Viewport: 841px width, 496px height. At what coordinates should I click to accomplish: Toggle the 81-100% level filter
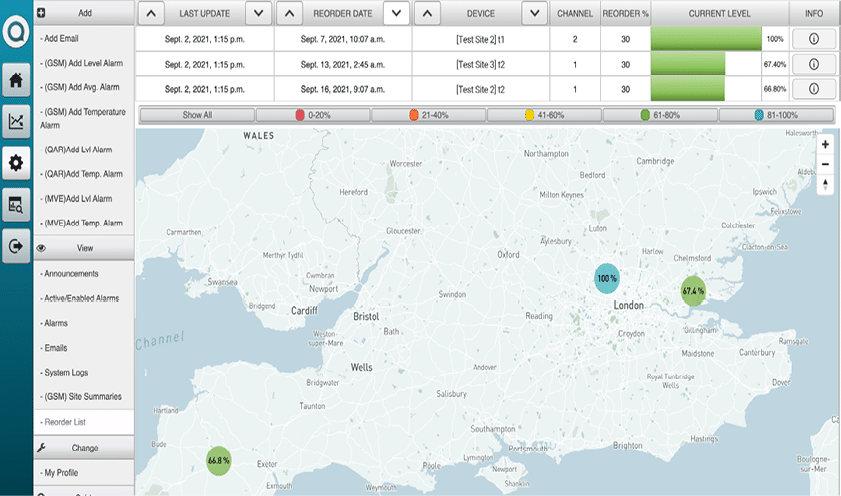pyautogui.click(x=776, y=115)
